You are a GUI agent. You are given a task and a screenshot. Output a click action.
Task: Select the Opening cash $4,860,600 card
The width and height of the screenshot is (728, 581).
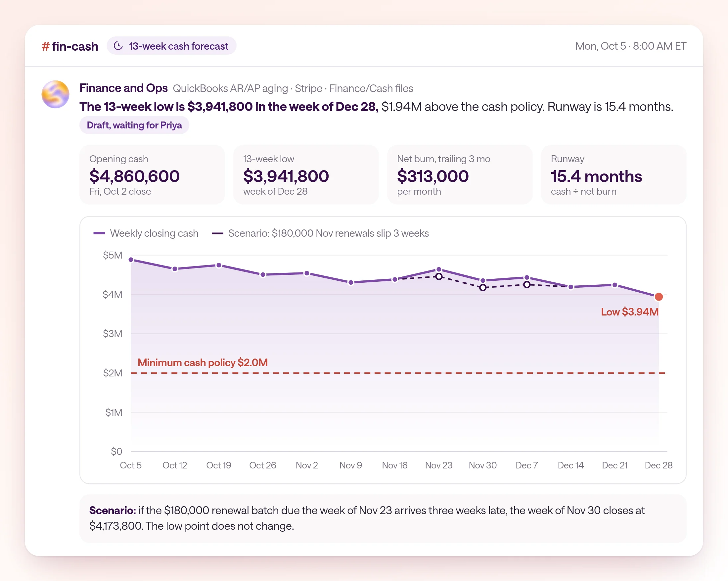[152, 175]
